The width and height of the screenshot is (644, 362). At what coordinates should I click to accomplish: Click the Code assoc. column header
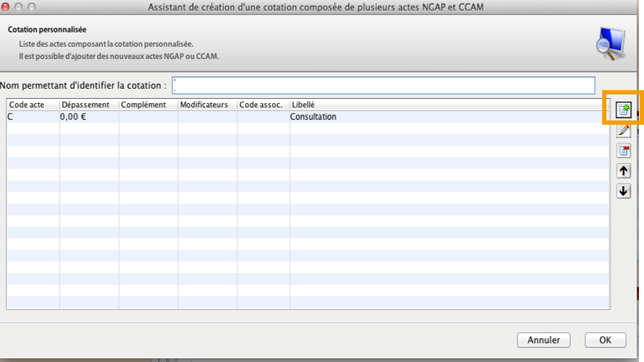(263, 105)
